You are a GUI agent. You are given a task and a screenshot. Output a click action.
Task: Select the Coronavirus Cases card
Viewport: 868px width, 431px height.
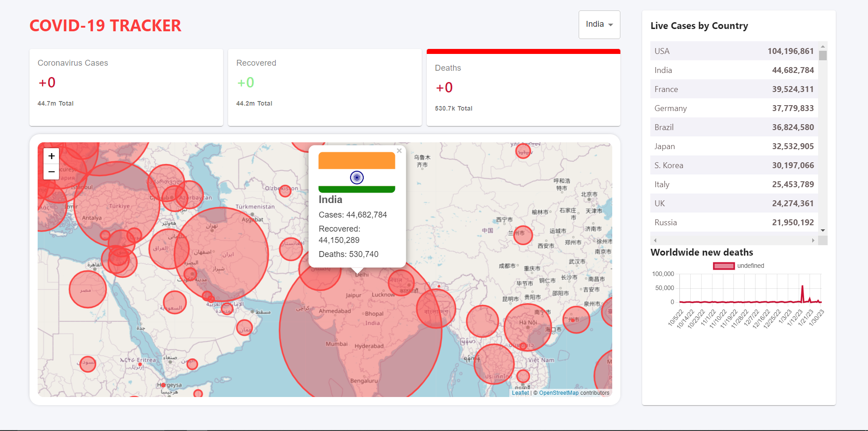(126, 87)
